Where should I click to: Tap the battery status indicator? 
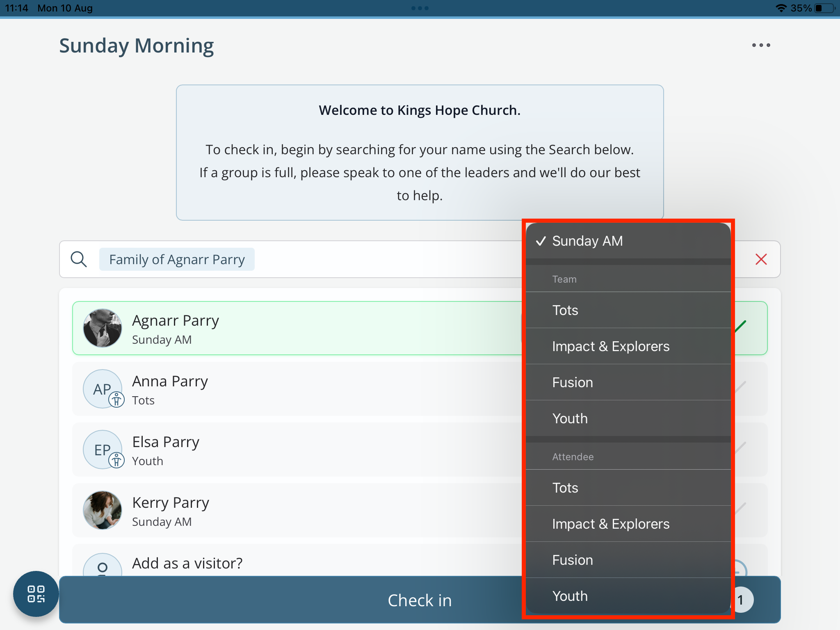(825, 8)
